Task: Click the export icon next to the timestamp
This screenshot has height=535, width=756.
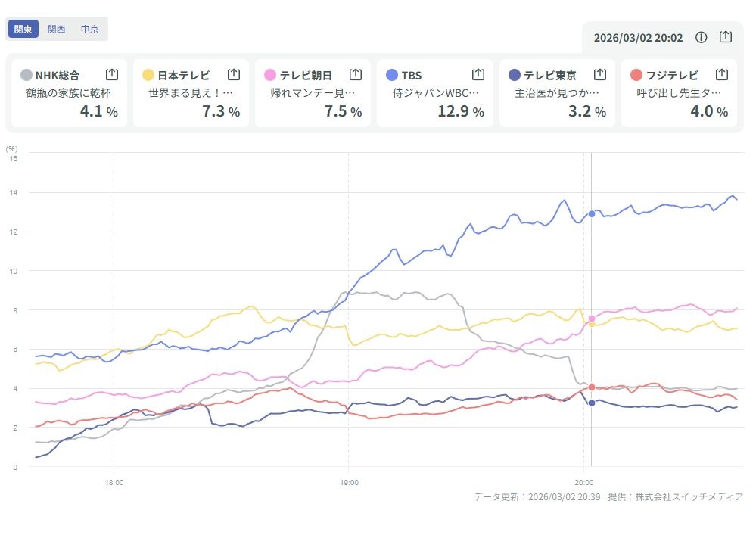Action: pos(726,37)
